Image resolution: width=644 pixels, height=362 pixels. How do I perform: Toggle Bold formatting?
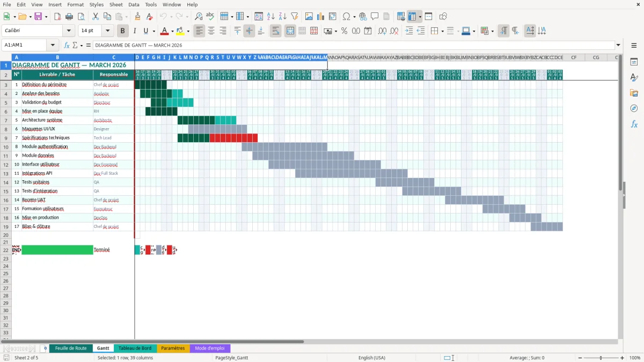[123, 31]
